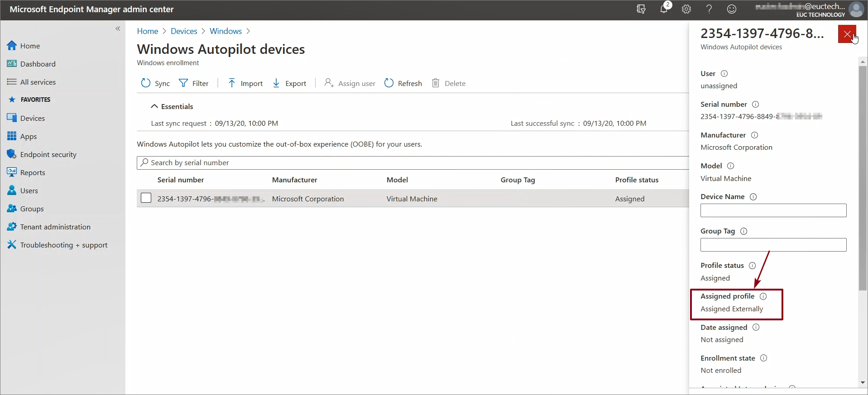The image size is (868, 395).
Task: Click the Last sync request timestamp
Action: coord(246,123)
